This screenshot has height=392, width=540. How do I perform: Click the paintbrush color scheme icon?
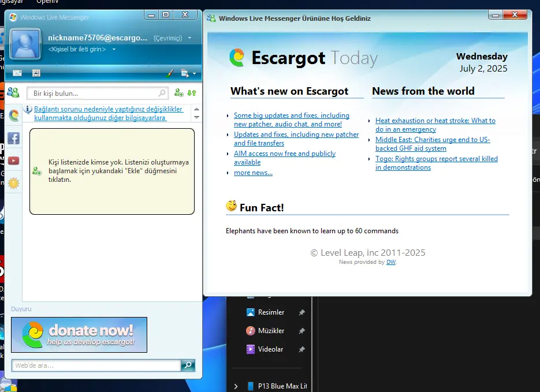(169, 73)
